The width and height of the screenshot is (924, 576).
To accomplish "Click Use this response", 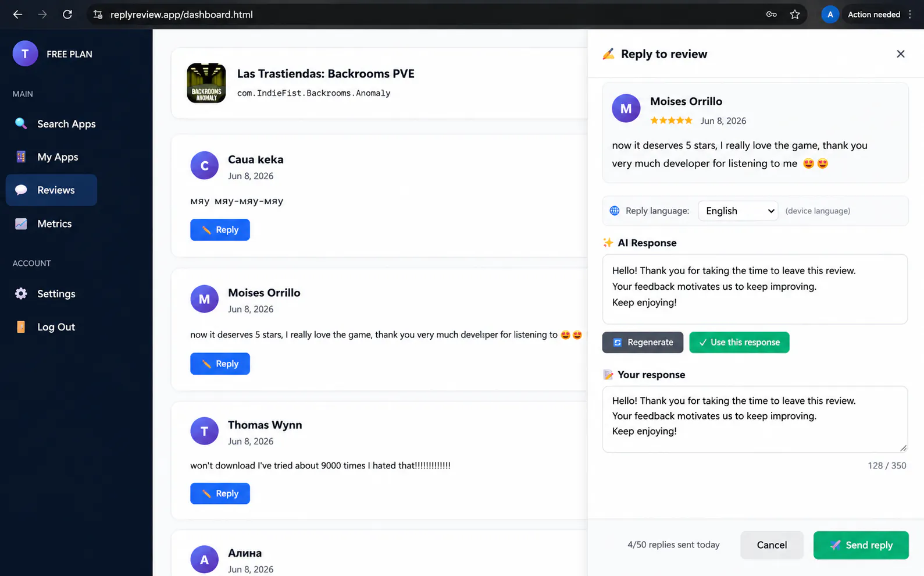I will pyautogui.click(x=739, y=342).
